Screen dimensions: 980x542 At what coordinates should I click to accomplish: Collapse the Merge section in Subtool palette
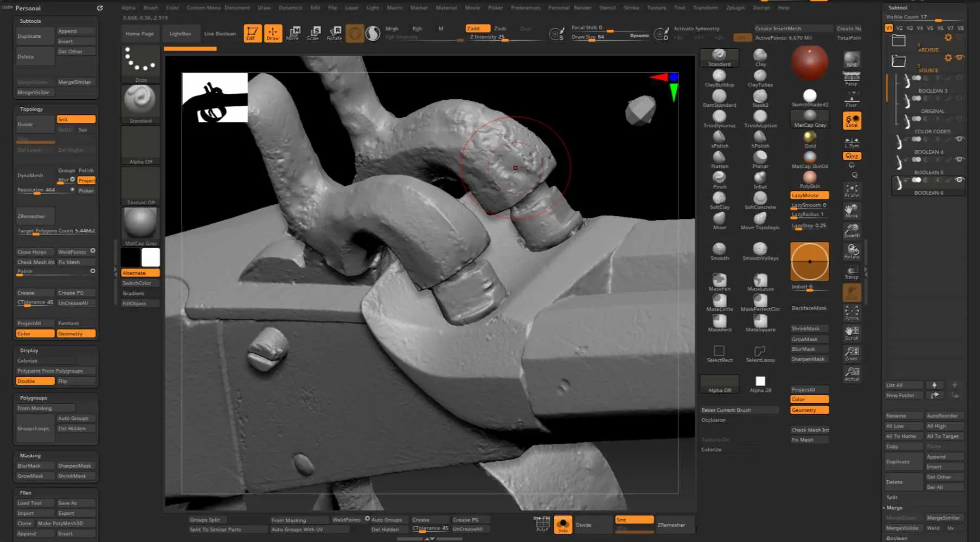[894, 507]
